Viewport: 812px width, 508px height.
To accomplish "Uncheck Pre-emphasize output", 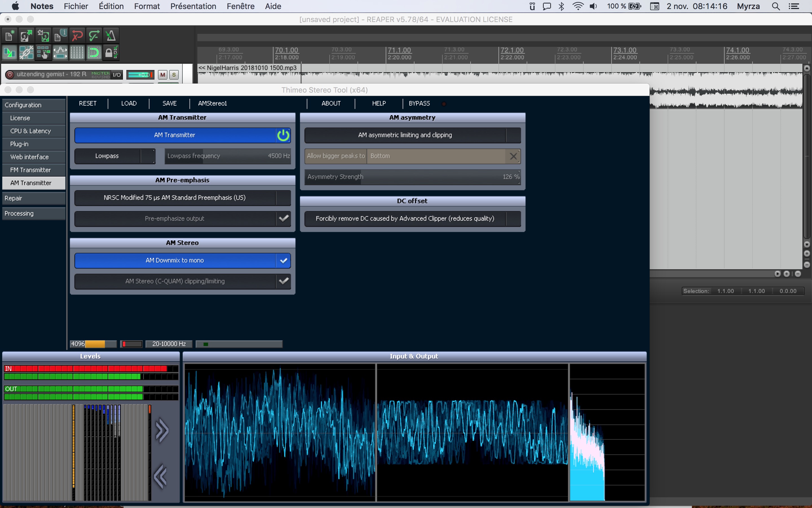I will pos(284,218).
